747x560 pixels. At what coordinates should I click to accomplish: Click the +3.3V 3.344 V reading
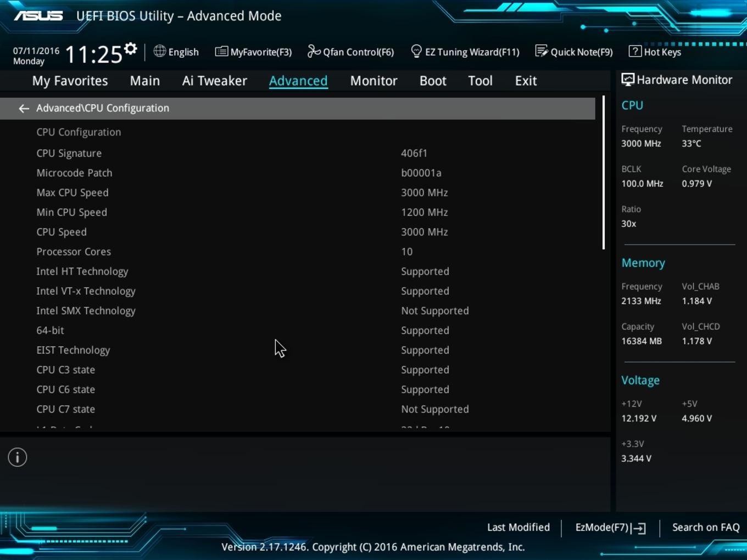coord(637,458)
